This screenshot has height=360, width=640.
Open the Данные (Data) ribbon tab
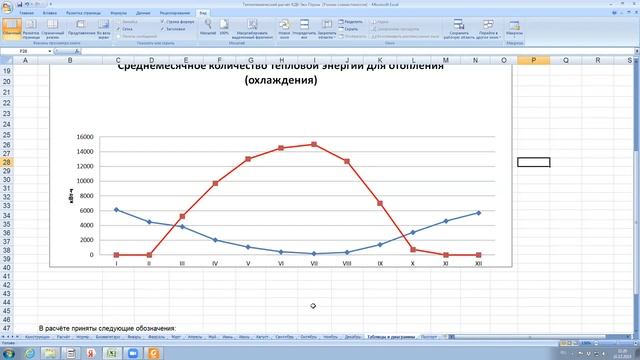coord(143,13)
